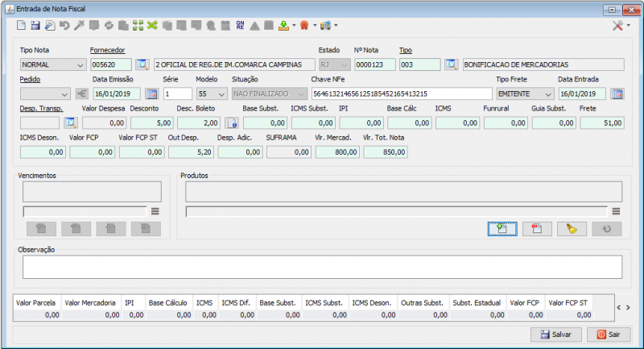Click the green download arrow toolbar icon

tap(283, 26)
